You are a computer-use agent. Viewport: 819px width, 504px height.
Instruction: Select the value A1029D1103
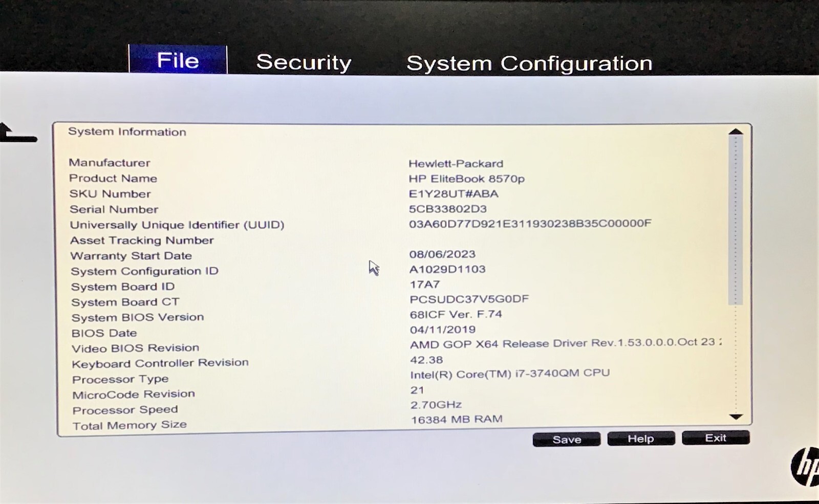pos(447,269)
